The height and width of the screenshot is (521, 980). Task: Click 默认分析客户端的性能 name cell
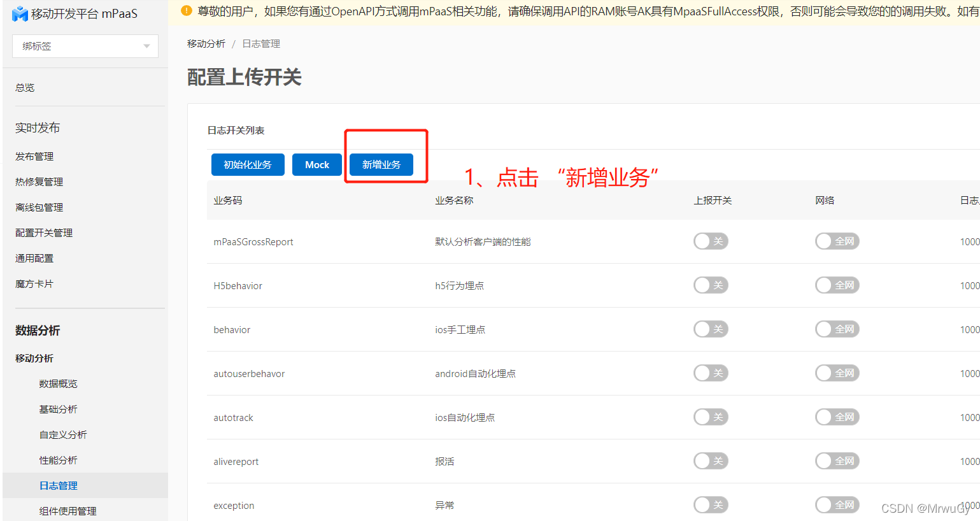[483, 242]
